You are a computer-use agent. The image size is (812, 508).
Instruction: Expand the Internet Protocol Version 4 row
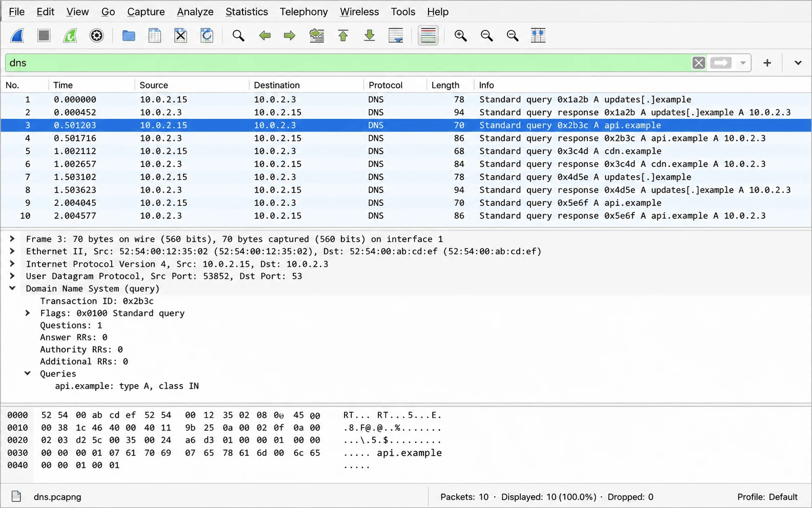point(12,264)
